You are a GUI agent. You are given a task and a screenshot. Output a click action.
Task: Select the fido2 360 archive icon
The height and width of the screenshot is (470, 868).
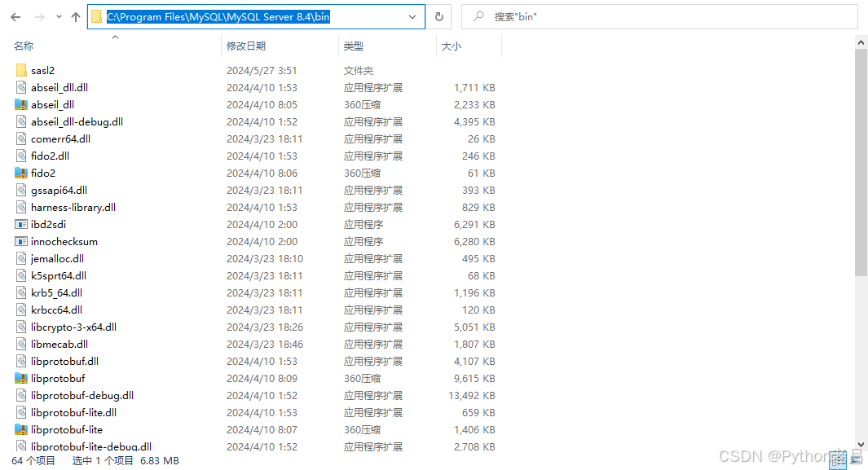coord(21,173)
